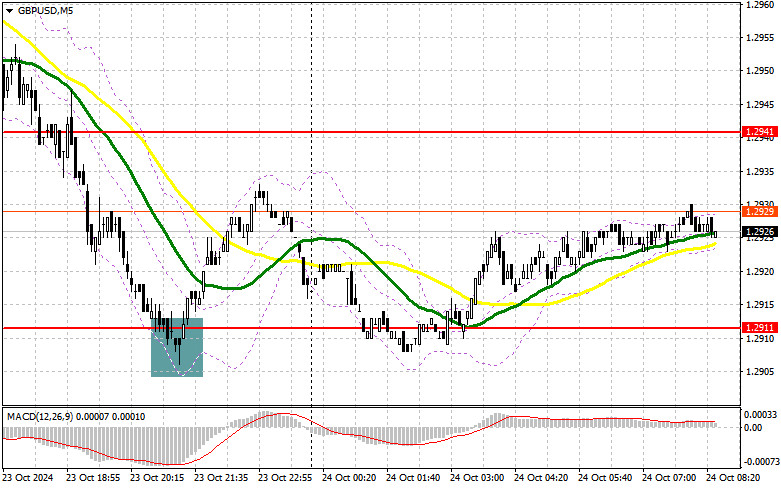This screenshot has height=489, width=781.
Task: Select the 23 Oct 22:55 time label
Action: pyautogui.click(x=285, y=478)
